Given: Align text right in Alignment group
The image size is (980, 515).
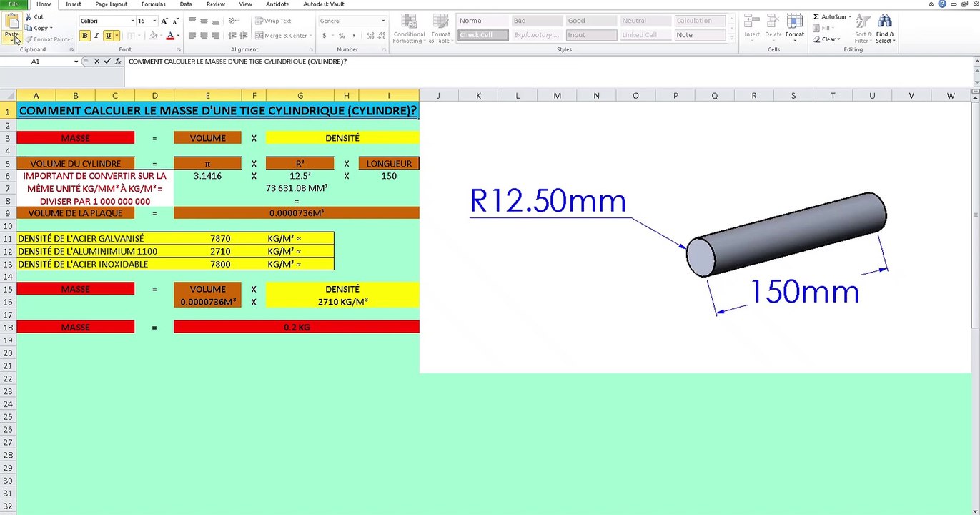Looking at the screenshot, I should (x=215, y=36).
